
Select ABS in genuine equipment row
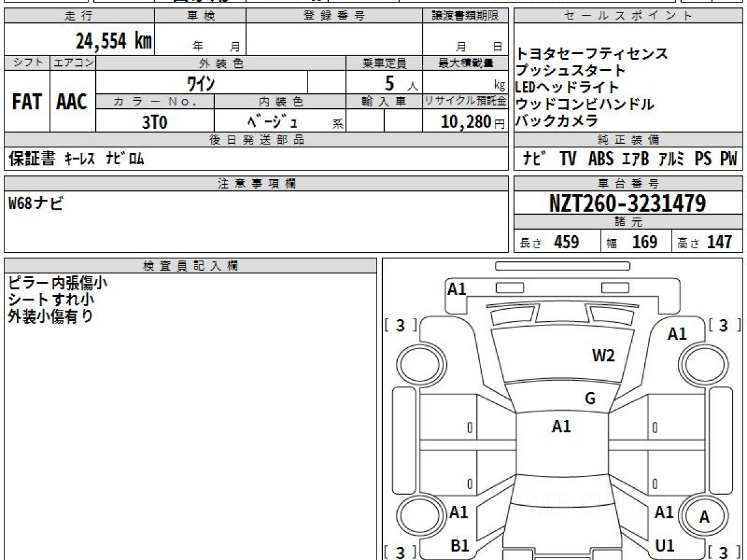click(x=601, y=159)
